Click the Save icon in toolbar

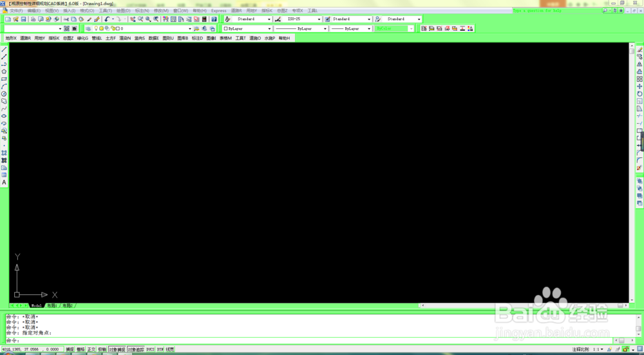(x=23, y=19)
